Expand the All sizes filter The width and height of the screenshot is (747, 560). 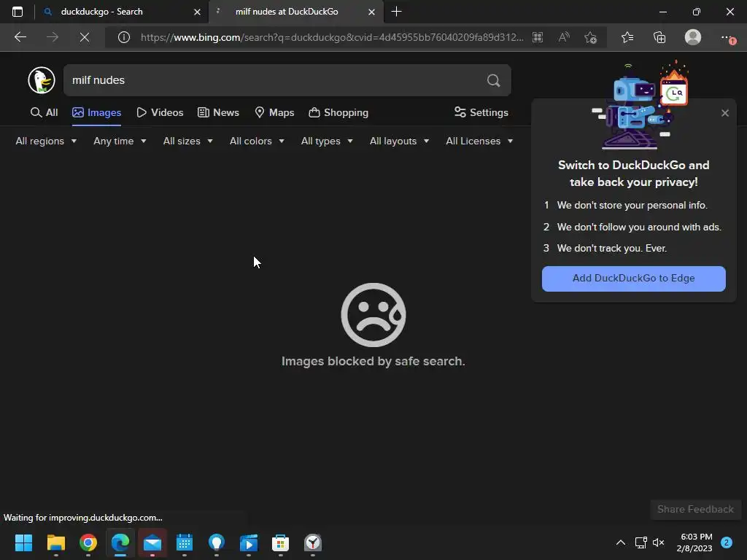tap(187, 141)
